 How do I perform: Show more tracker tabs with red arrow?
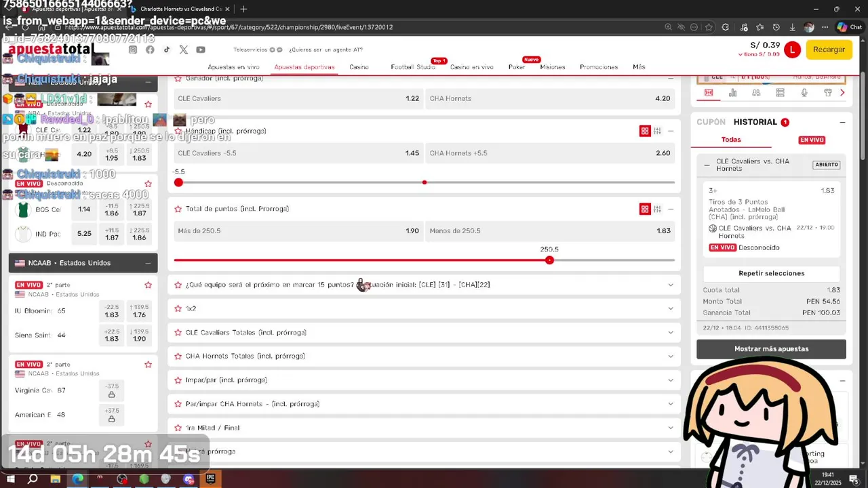[x=842, y=93]
